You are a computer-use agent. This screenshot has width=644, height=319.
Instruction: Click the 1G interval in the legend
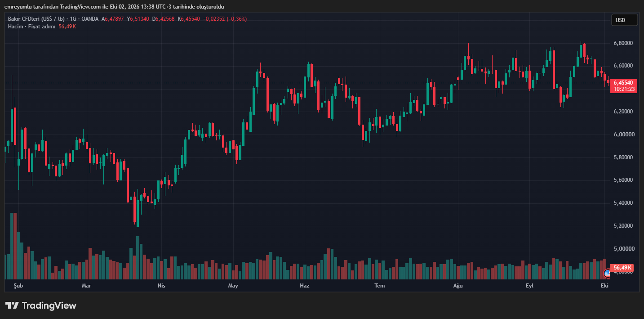click(x=73, y=19)
